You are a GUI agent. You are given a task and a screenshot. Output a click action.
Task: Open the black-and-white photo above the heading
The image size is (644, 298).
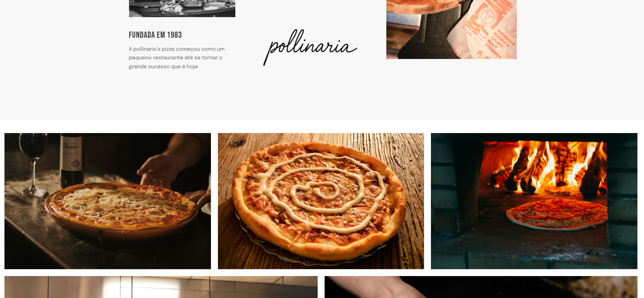point(182,8)
